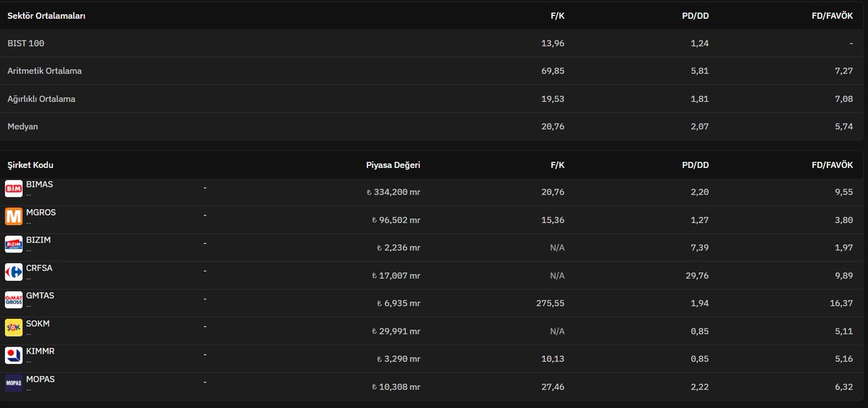Select the Ağırlıklı Ortalama row

point(433,99)
